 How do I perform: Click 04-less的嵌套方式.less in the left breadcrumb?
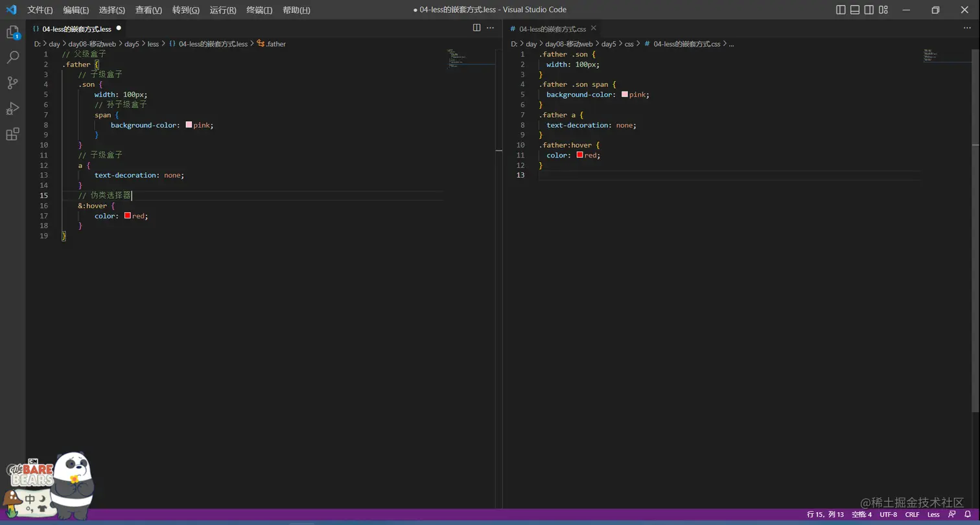tap(213, 44)
